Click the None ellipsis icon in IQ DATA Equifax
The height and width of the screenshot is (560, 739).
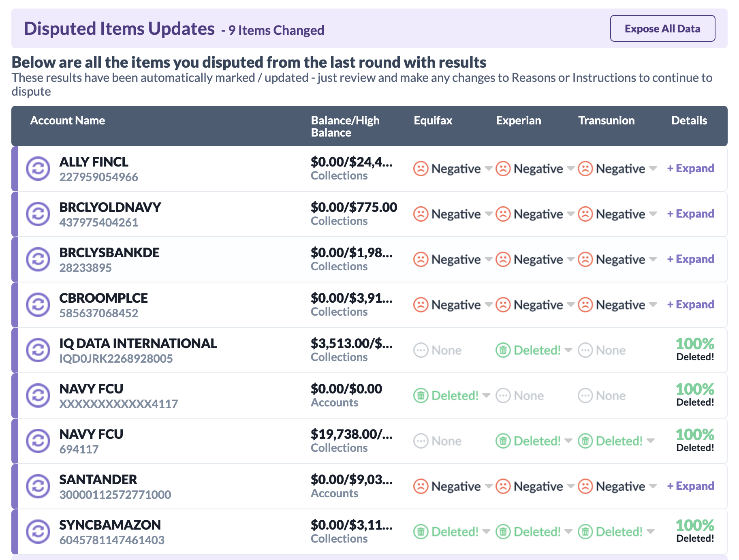[x=421, y=350]
